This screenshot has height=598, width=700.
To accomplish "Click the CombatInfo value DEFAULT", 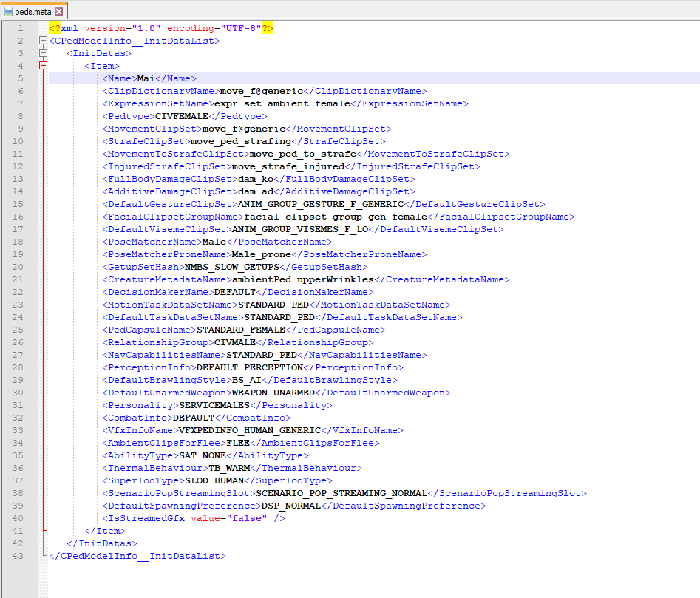I will tap(194, 418).
